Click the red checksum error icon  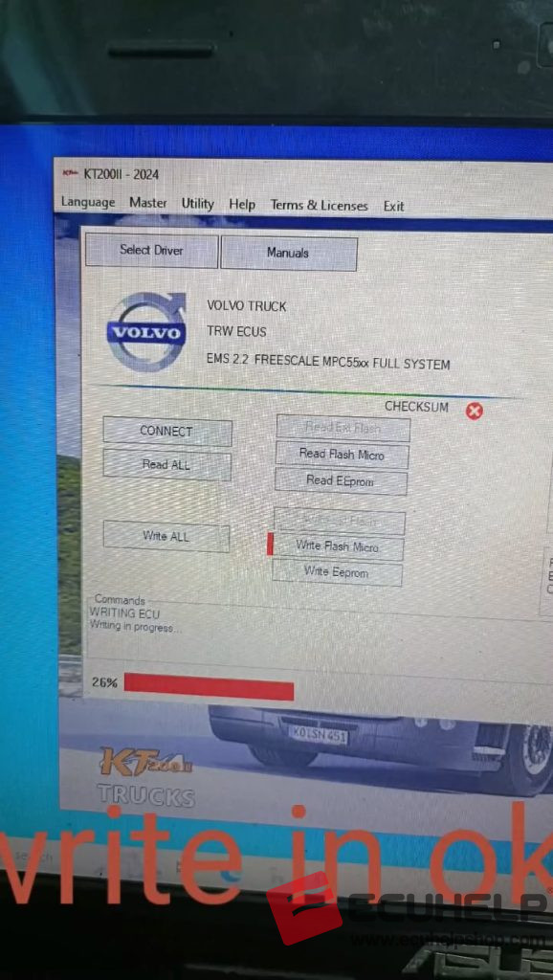475,411
